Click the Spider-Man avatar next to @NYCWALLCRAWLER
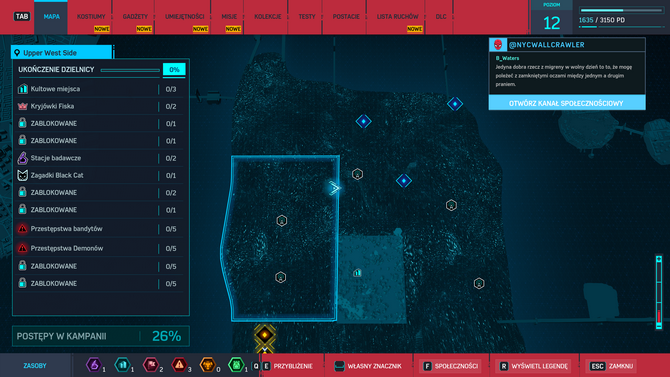The height and width of the screenshot is (377, 670). click(498, 44)
